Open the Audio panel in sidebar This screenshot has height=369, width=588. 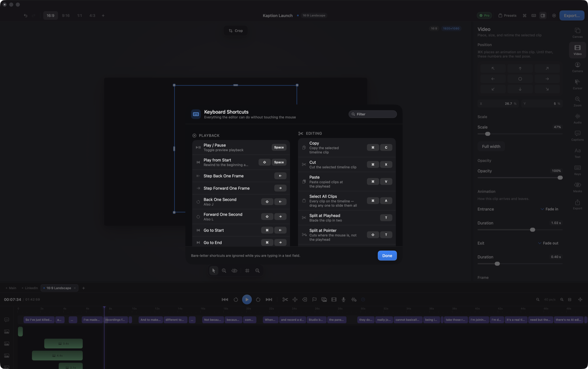(577, 119)
